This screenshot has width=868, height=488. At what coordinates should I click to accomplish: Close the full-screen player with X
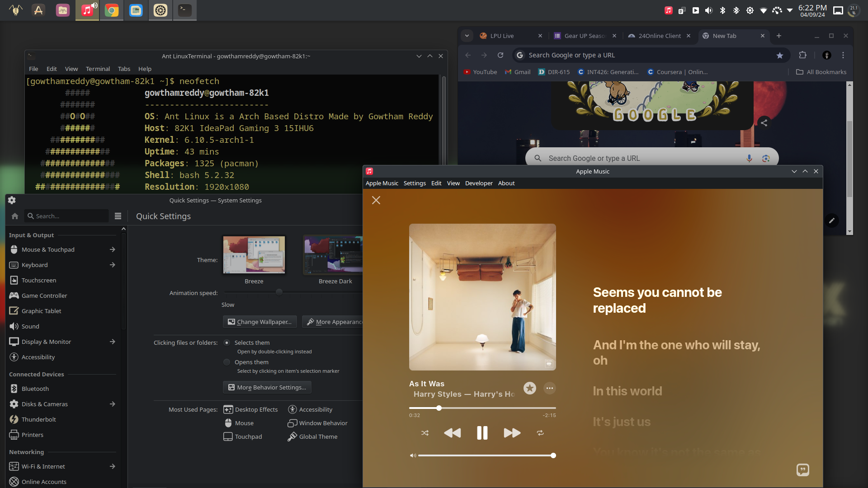376,200
